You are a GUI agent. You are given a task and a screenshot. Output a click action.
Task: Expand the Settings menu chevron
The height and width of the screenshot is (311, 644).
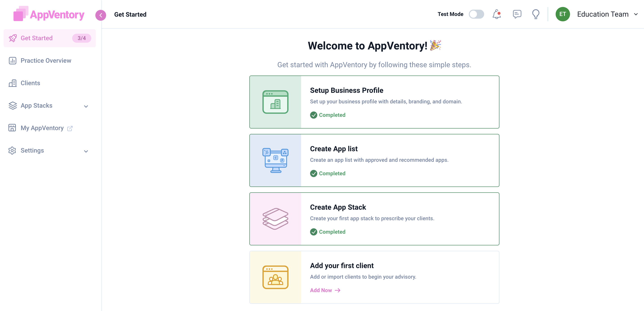click(x=86, y=151)
